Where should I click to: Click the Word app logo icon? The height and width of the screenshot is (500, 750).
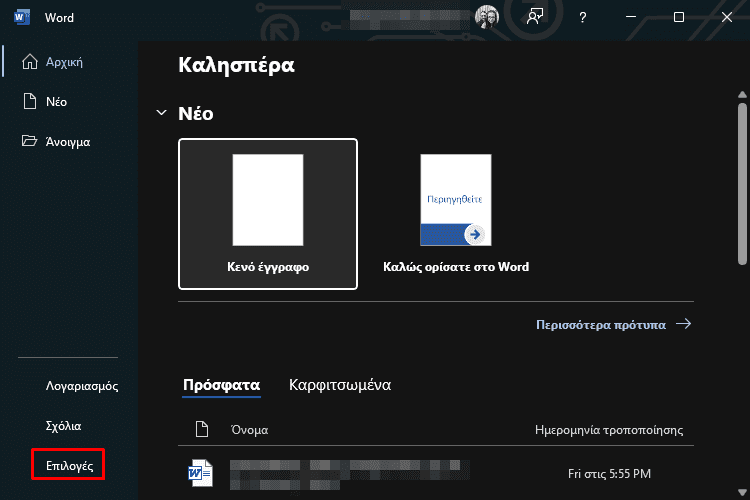click(22, 18)
